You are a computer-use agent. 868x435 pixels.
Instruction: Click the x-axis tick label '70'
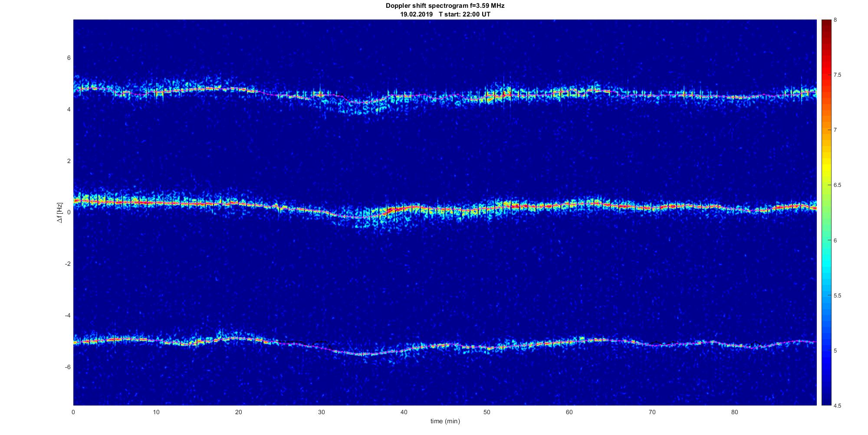point(652,412)
